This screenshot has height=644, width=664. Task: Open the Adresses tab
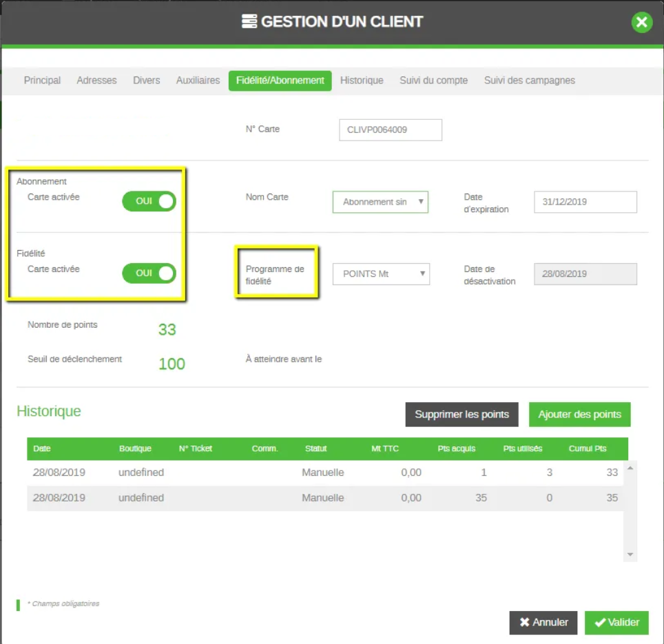96,81
